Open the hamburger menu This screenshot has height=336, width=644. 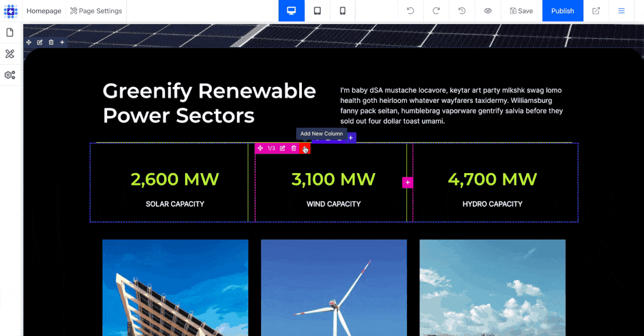pyautogui.click(x=622, y=11)
